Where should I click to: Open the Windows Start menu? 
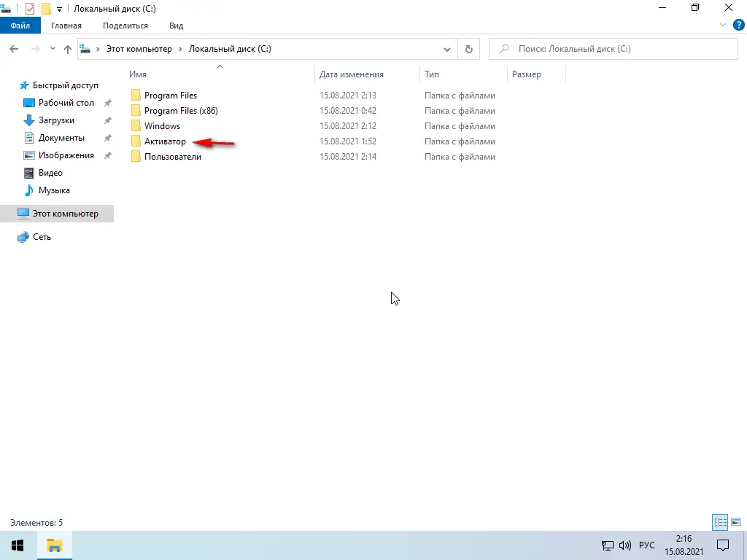point(18,545)
